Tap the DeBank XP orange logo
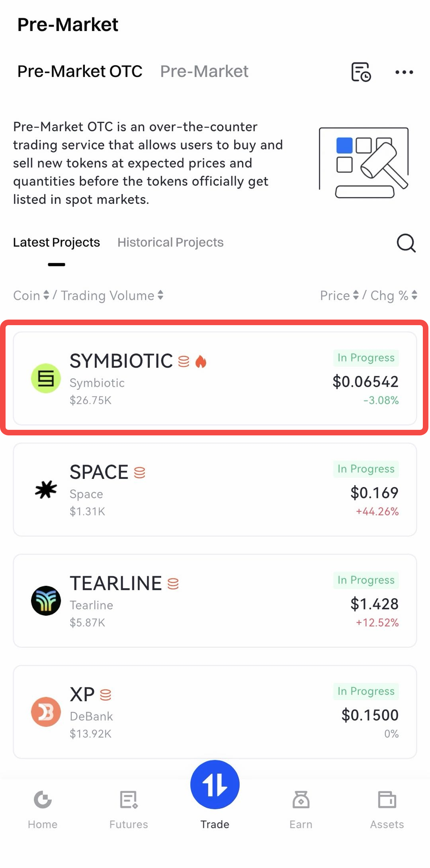 (x=46, y=712)
